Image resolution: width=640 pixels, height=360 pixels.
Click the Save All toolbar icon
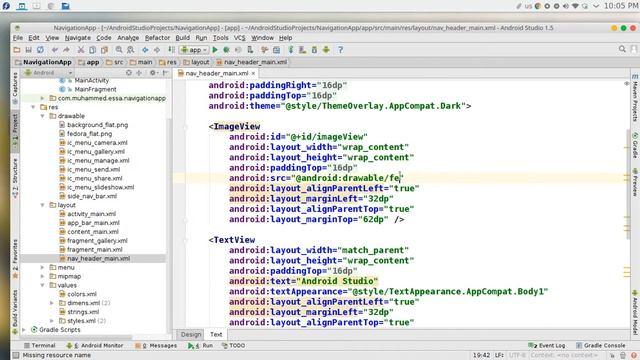(28, 50)
